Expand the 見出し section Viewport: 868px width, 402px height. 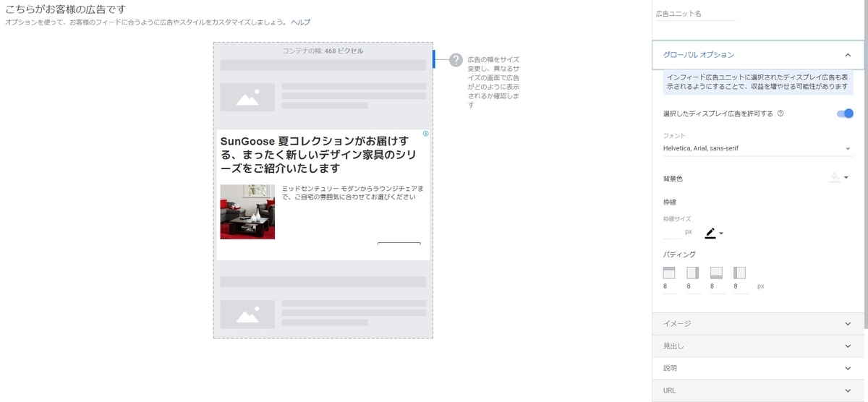[759, 346]
